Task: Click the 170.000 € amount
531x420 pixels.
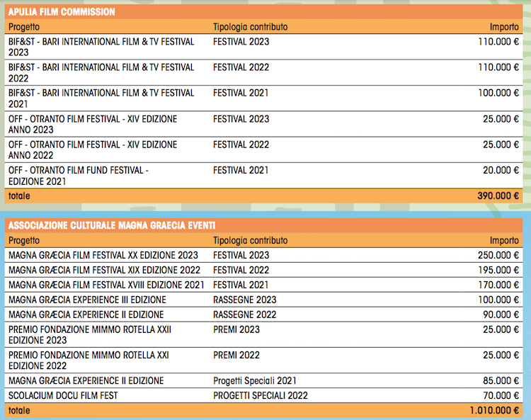Action: pyautogui.click(x=498, y=285)
